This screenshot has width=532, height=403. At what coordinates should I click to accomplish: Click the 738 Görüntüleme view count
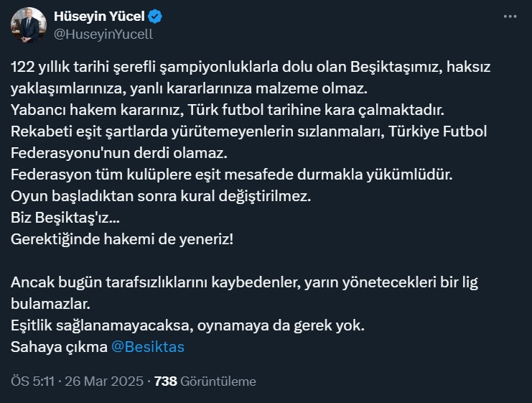pos(205,381)
